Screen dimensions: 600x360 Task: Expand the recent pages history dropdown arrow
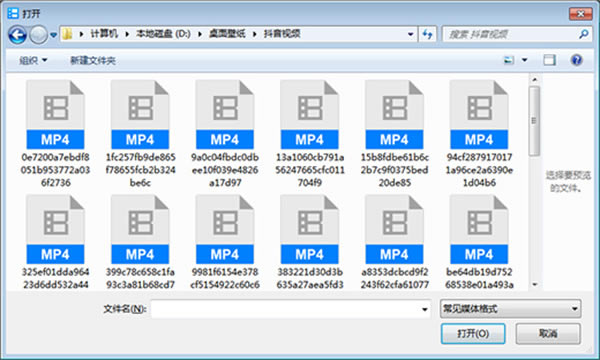click(54, 35)
